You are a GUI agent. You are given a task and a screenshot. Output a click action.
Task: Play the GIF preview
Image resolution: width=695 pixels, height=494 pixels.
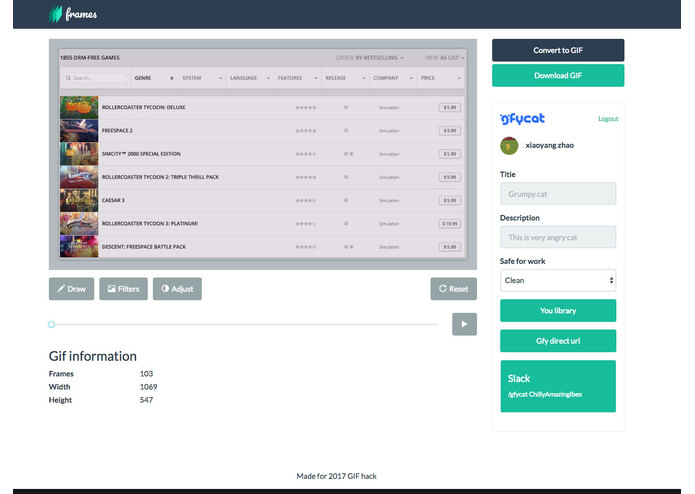(x=465, y=324)
